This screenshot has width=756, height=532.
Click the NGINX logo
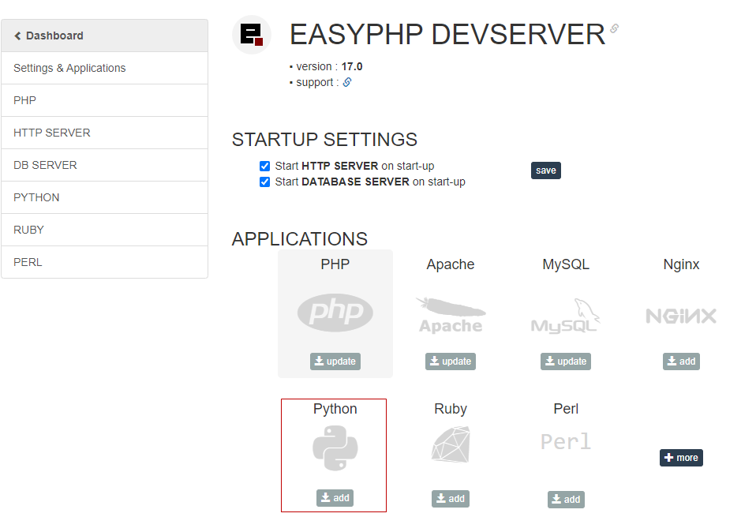coord(681,317)
